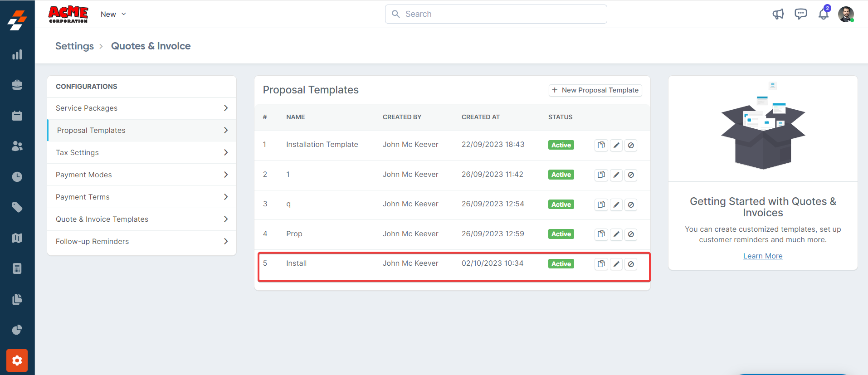Image resolution: width=868 pixels, height=375 pixels.
Task: Follow the Learn More link
Action: tap(763, 256)
